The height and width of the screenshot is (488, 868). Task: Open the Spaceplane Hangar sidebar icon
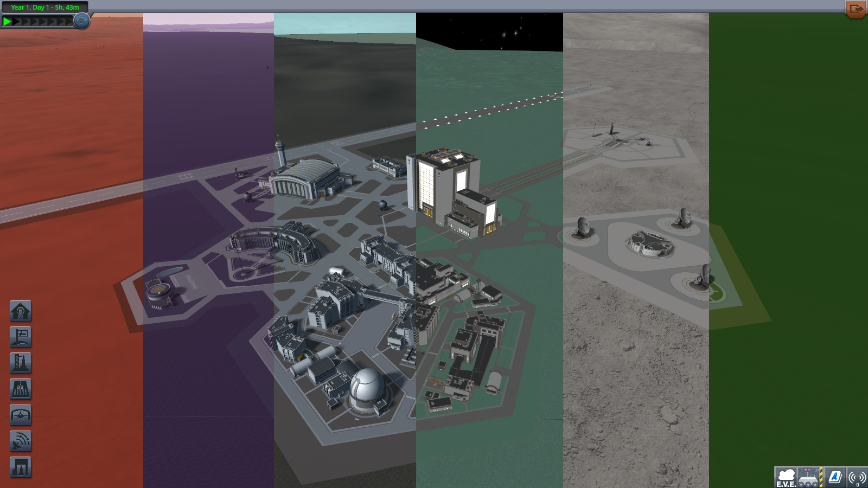click(21, 415)
